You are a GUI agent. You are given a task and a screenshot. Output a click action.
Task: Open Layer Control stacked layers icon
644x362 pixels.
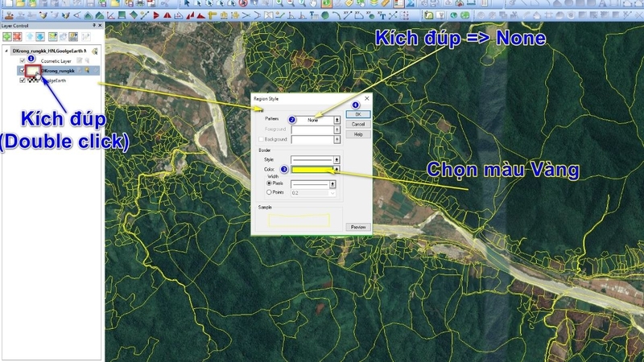[374, 4]
